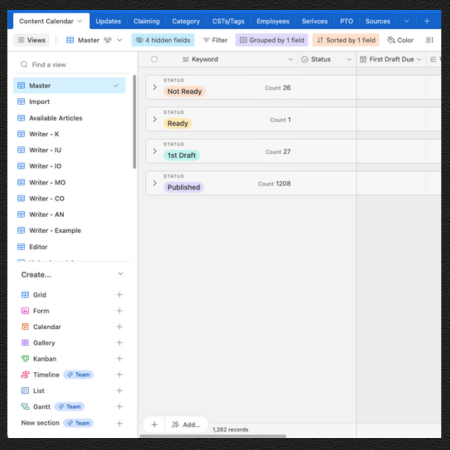Click the Published status color pill
Viewport: 450px width, 450px height.
[183, 187]
